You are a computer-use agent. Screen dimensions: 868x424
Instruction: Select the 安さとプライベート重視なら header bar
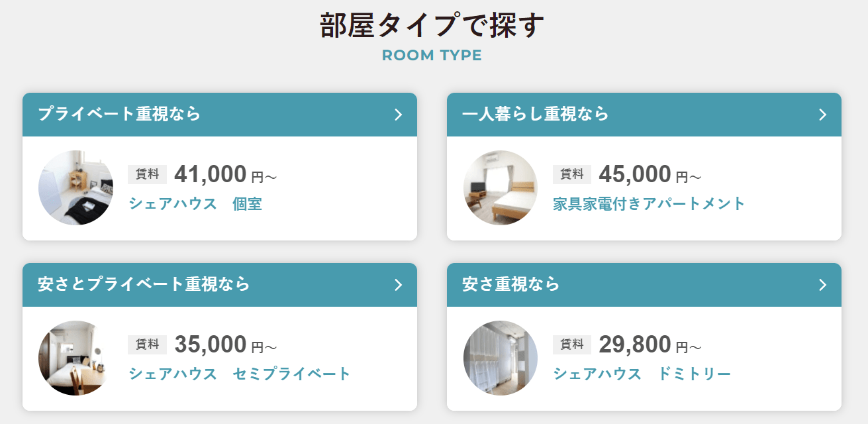click(x=220, y=285)
